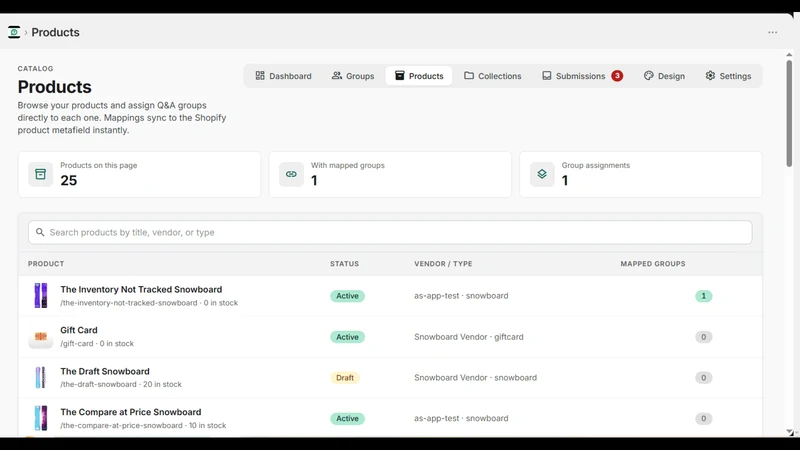
Task: Click the scrollbar up arrow
Action: [x=789, y=55]
